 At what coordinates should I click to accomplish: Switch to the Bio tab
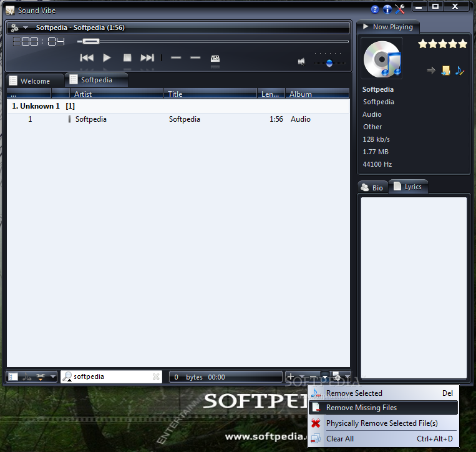point(372,187)
